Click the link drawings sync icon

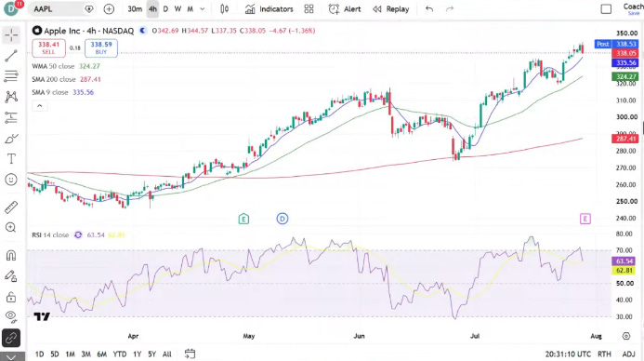click(11, 338)
